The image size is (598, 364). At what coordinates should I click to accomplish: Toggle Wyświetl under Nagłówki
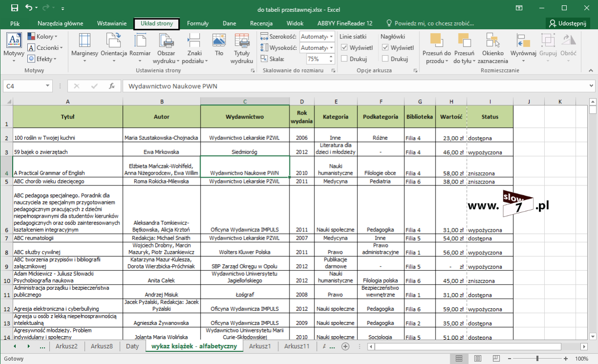pos(398,48)
